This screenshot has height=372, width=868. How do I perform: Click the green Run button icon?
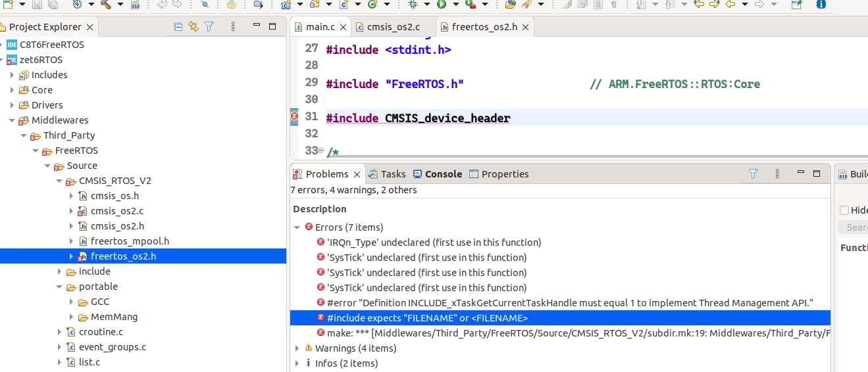tap(442, 4)
